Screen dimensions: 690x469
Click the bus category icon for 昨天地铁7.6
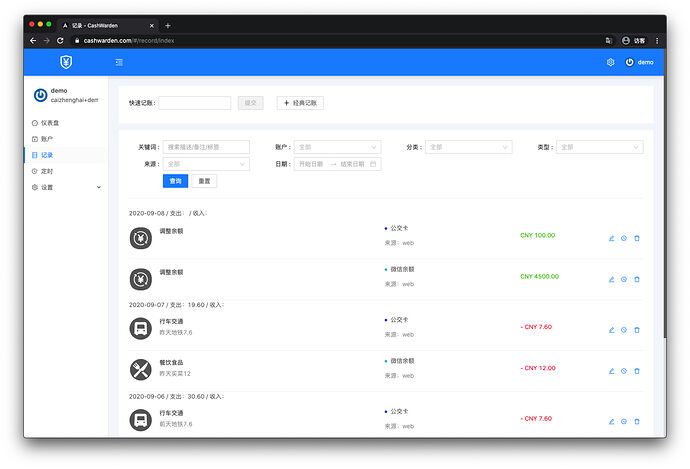141,329
